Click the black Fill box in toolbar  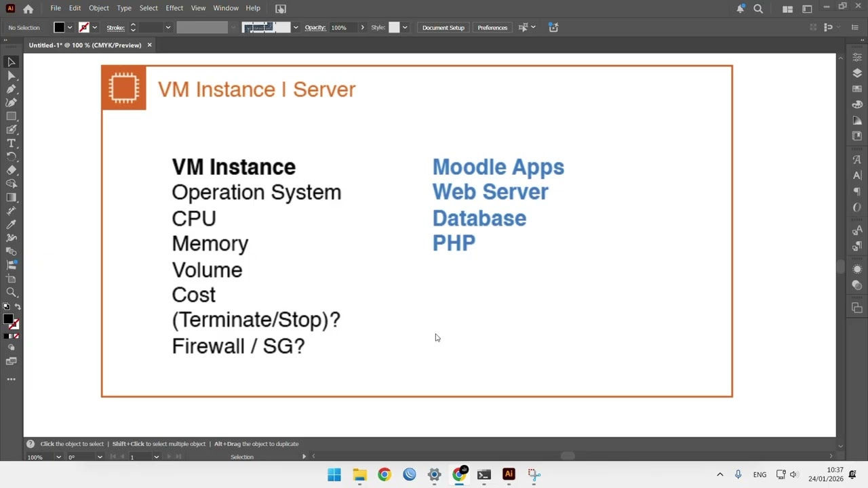8,319
